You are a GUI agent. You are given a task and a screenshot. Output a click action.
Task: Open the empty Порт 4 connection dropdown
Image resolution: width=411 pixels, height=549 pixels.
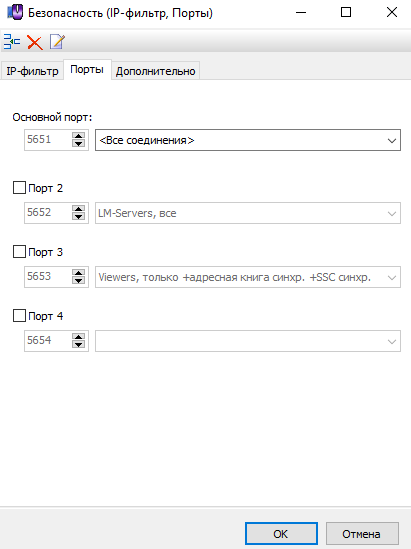[x=248, y=341]
